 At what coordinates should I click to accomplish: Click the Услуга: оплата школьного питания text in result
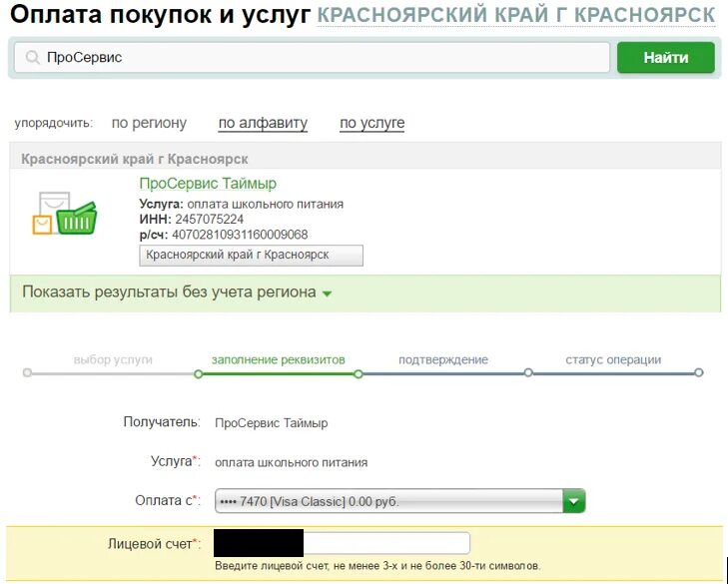(242, 204)
